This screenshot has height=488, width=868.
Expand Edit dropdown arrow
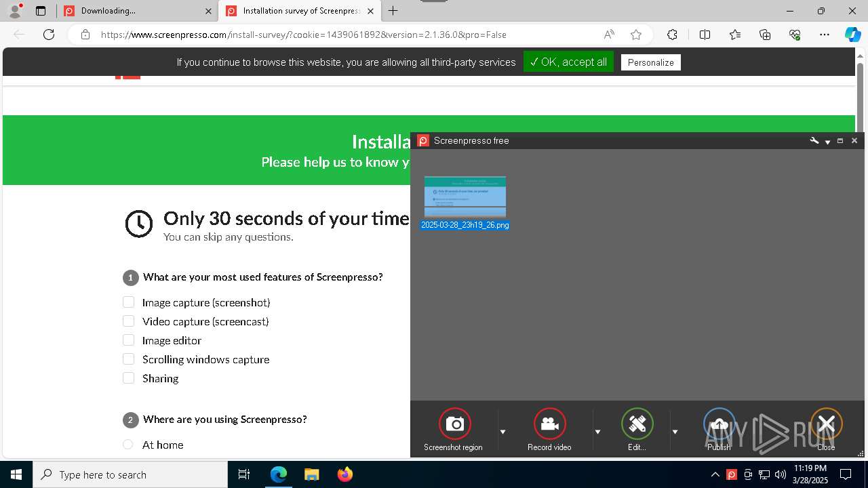point(675,431)
